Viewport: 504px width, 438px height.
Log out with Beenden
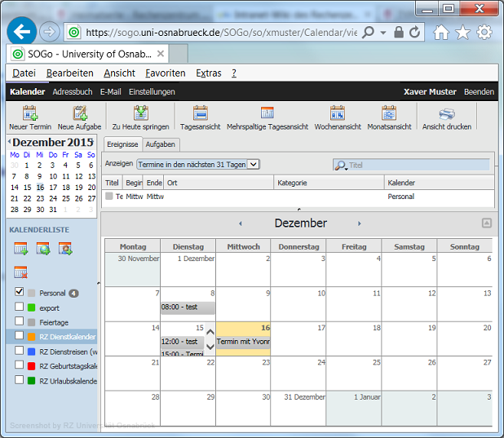coord(479,91)
